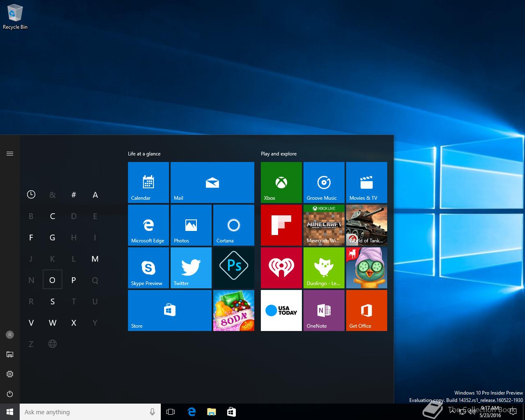Screen dimensions: 525x420
Task: Open the World of Tanks tile
Action: [x=367, y=225]
